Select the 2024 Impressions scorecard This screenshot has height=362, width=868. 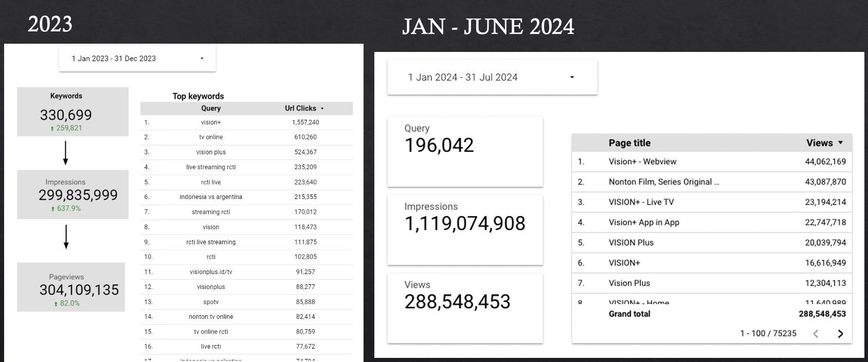coord(465,229)
